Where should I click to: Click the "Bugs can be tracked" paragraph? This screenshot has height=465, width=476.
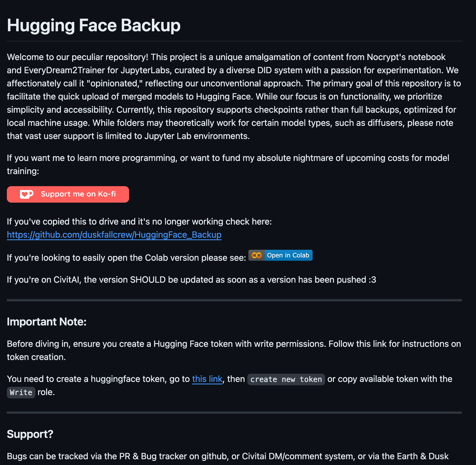[x=228, y=456]
